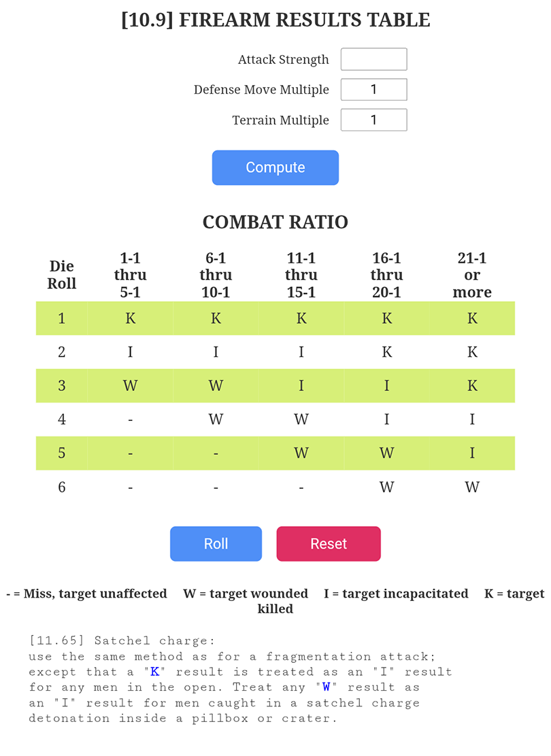This screenshot has height=756, width=551.
Task: Click die roll row 1 label
Action: (62, 318)
